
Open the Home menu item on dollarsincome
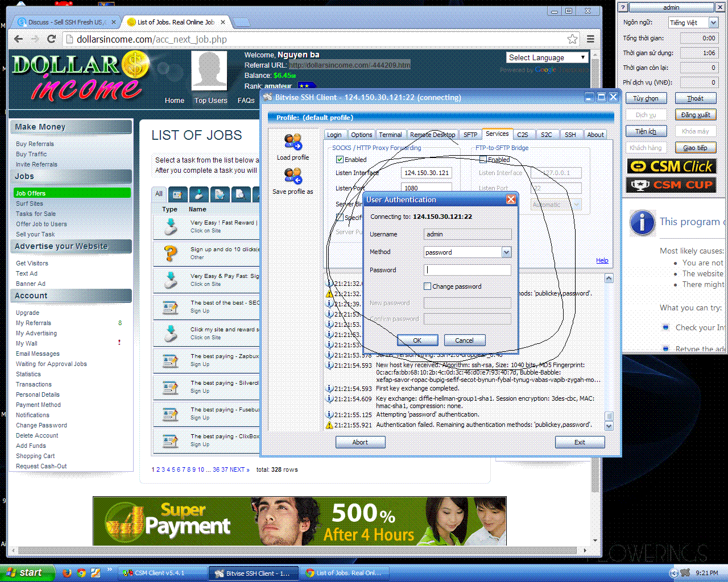[x=175, y=101]
